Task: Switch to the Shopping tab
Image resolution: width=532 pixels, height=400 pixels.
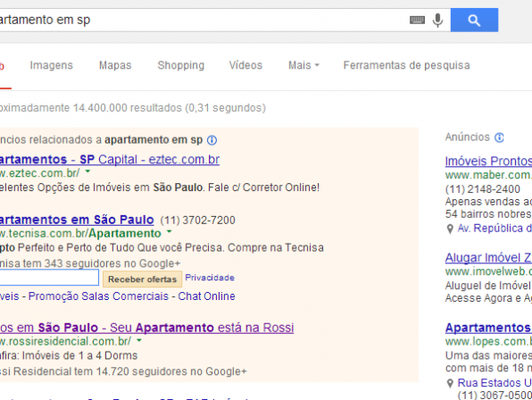Action: click(x=181, y=65)
